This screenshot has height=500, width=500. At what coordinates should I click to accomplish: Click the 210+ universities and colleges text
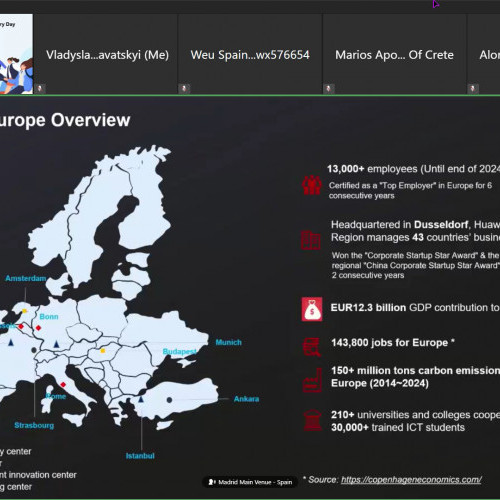[x=415, y=415]
